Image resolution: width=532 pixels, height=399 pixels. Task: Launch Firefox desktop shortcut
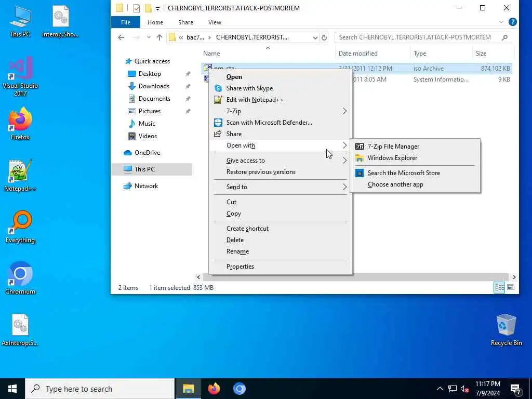click(x=20, y=124)
